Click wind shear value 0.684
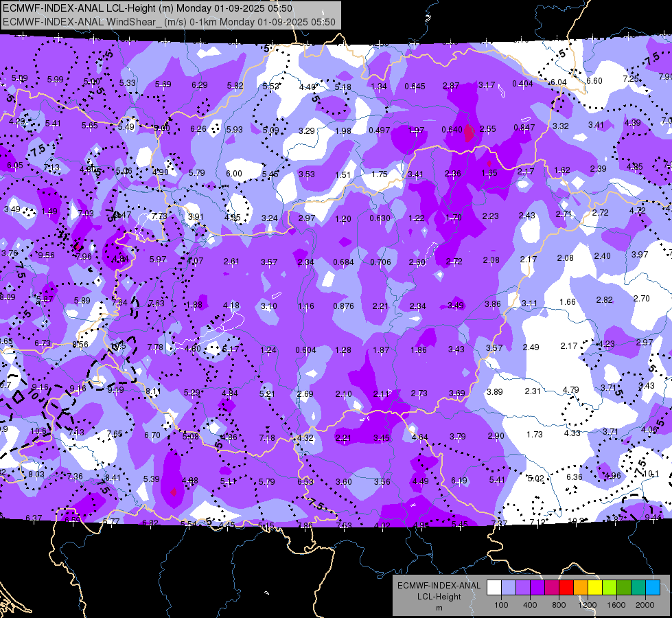This screenshot has width=672, height=618. [x=343, y=262]
